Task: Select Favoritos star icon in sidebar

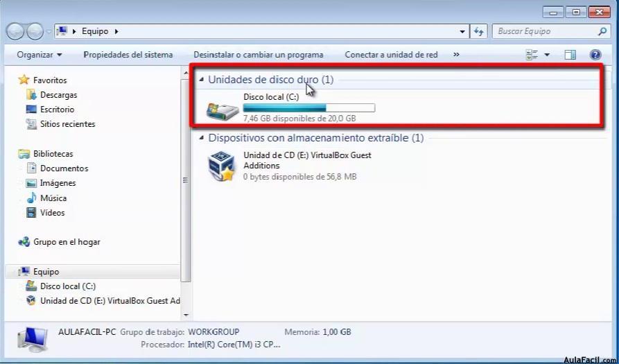Action: pyautogui.click(x=24, y=80)
